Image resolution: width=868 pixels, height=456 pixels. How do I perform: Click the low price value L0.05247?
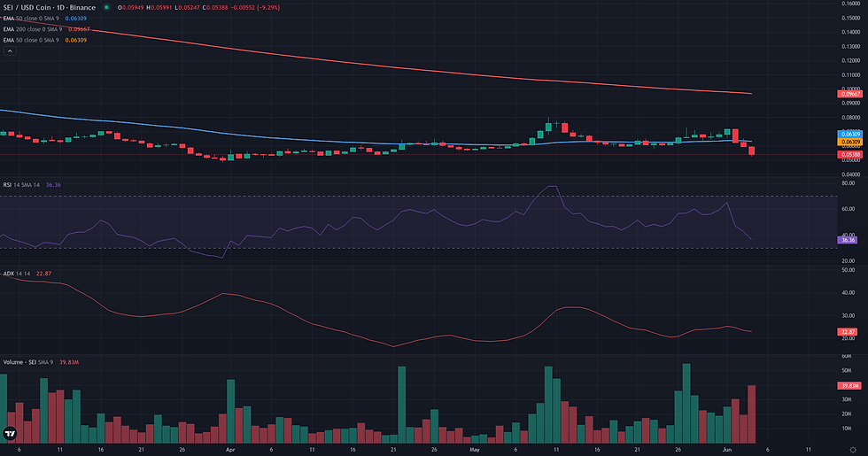[187, 8]
